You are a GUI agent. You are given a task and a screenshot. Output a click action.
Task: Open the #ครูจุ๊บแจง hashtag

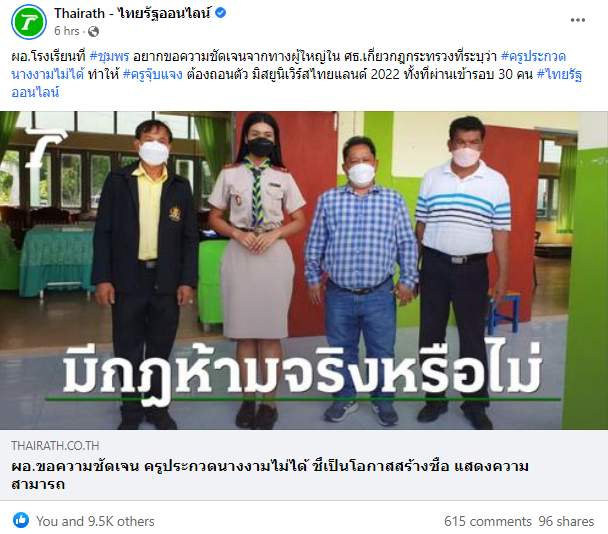click(152, 74)
